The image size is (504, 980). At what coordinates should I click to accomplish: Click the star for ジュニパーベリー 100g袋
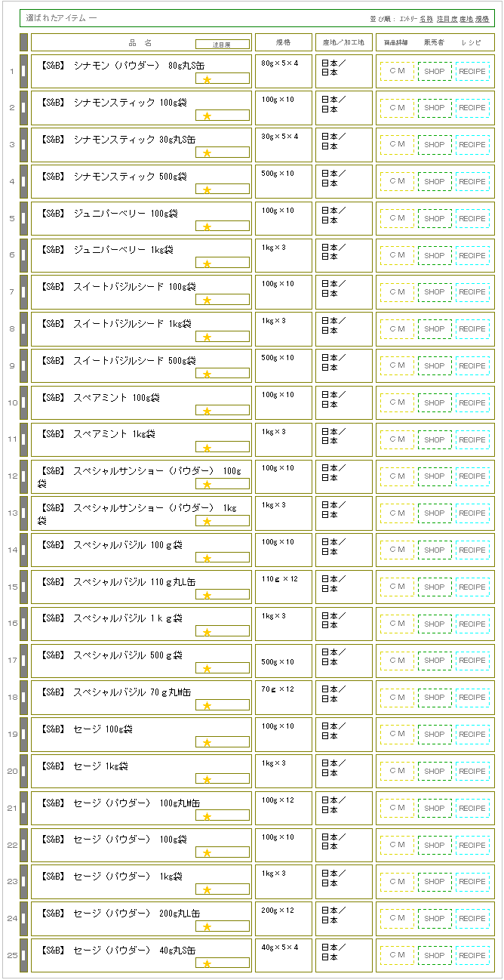click(x=207, y=227)
